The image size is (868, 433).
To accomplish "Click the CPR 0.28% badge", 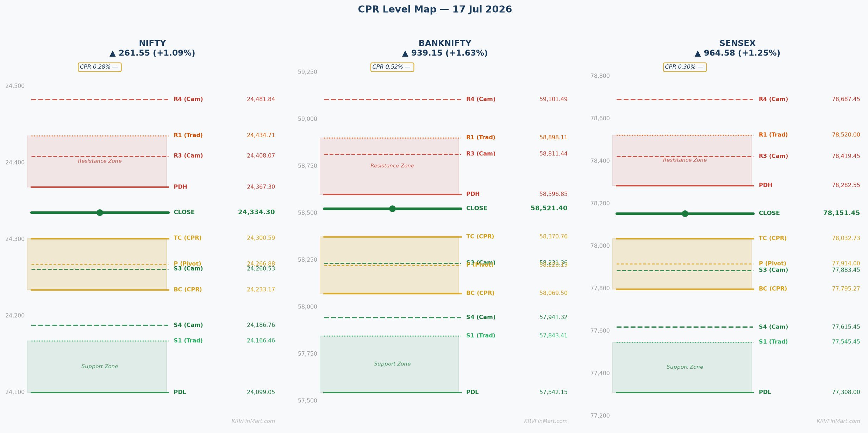I will [x=100, y=67].
